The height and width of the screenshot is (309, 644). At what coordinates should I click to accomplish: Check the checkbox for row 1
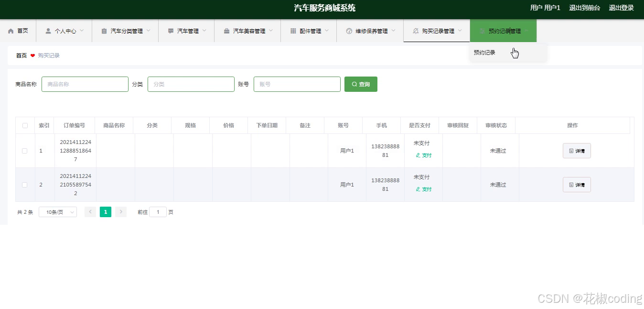point(25,151)
